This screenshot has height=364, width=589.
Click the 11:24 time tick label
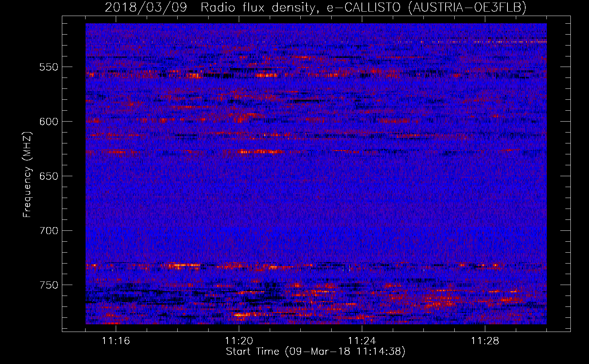[x=362, y=341]
